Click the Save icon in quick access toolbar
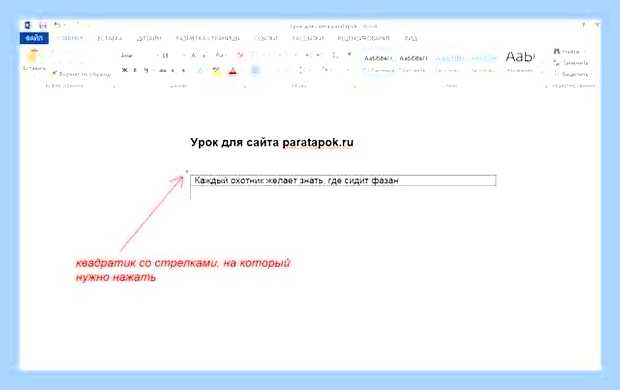 pos(43,26)
